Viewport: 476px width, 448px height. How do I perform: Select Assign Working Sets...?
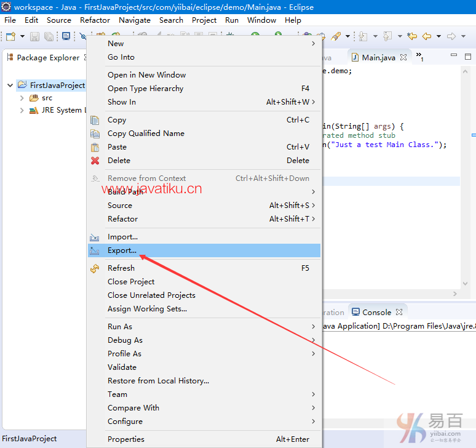(204, 309)
